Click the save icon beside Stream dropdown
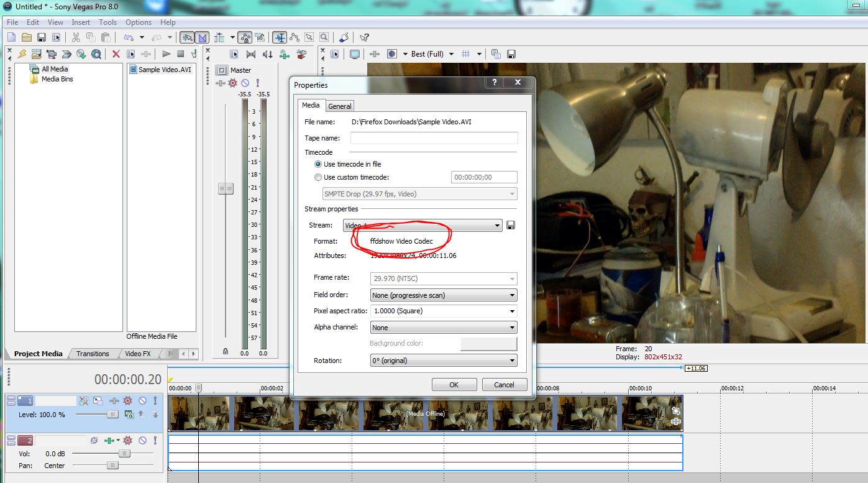This screenshot has width=868, height=483. pyautogui.click(x=511, y=225)
